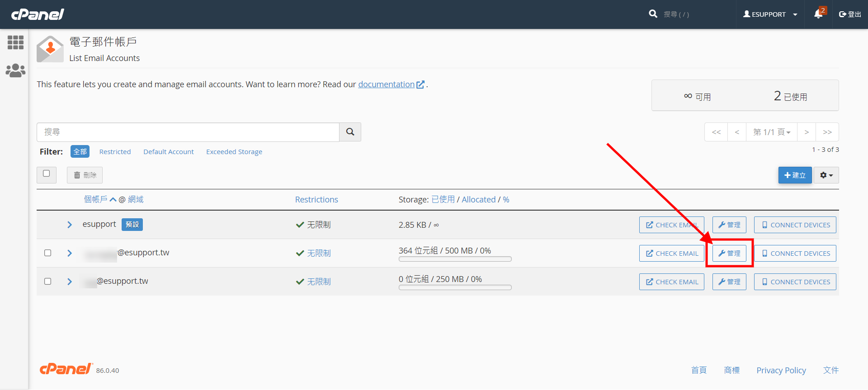The image size is (868, 390).
Task: Open the documentation link
Action: 386,85
